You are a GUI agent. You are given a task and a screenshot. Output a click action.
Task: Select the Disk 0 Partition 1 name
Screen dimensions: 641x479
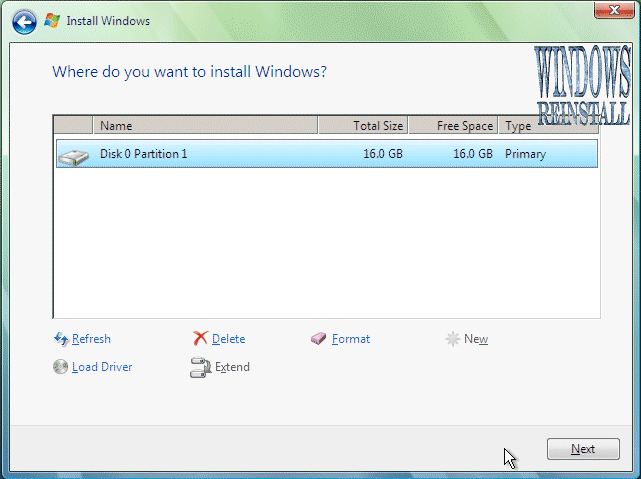click(x=143, y=154)
